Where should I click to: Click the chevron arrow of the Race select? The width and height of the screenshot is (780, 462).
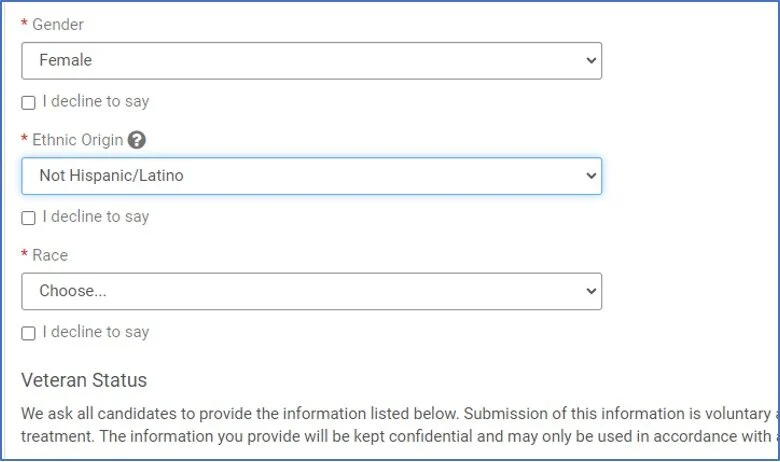pyautogui.click(x=591, y=291)
